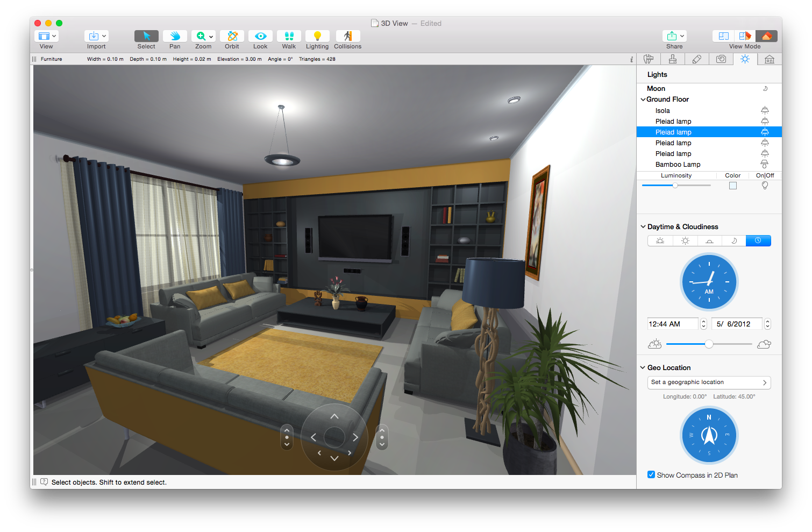This screenshot has height=532, width=812.
Task: Toggle Show Compass in 2D Plan
Action: point(651,474)
